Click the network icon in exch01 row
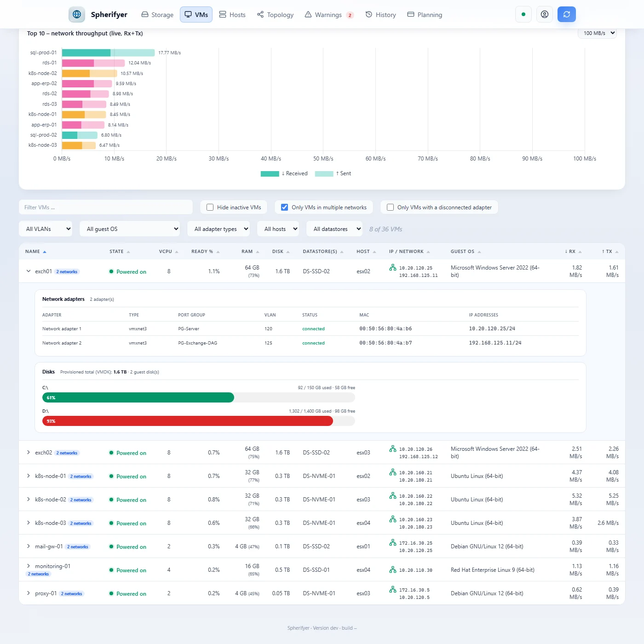This screenshot has height=644, width=644. (x=393, y=267)
